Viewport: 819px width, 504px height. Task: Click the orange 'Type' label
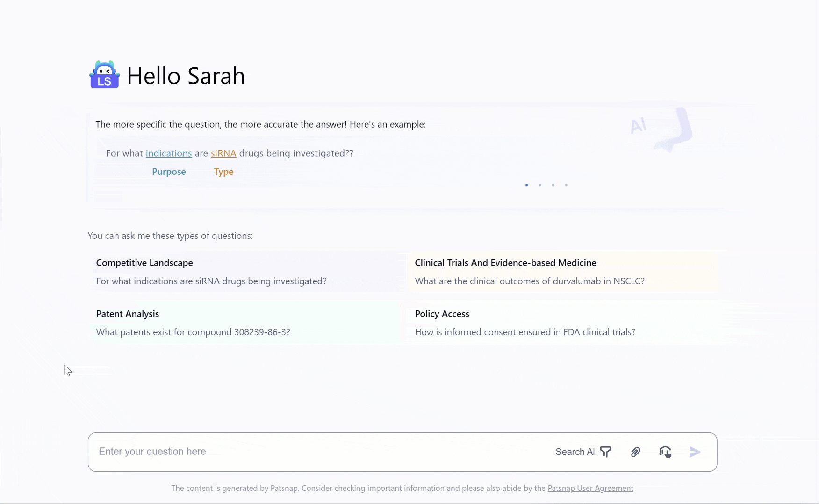pos(223,172)
